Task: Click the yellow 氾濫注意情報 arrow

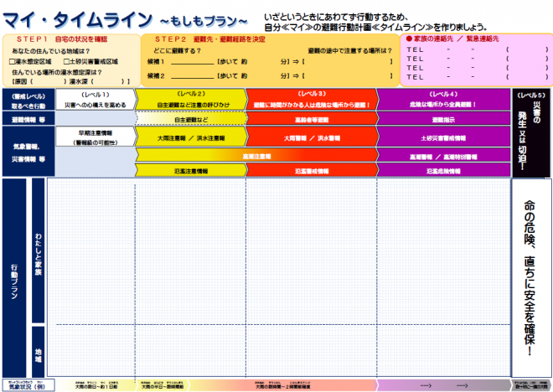Action: [190, 170]
